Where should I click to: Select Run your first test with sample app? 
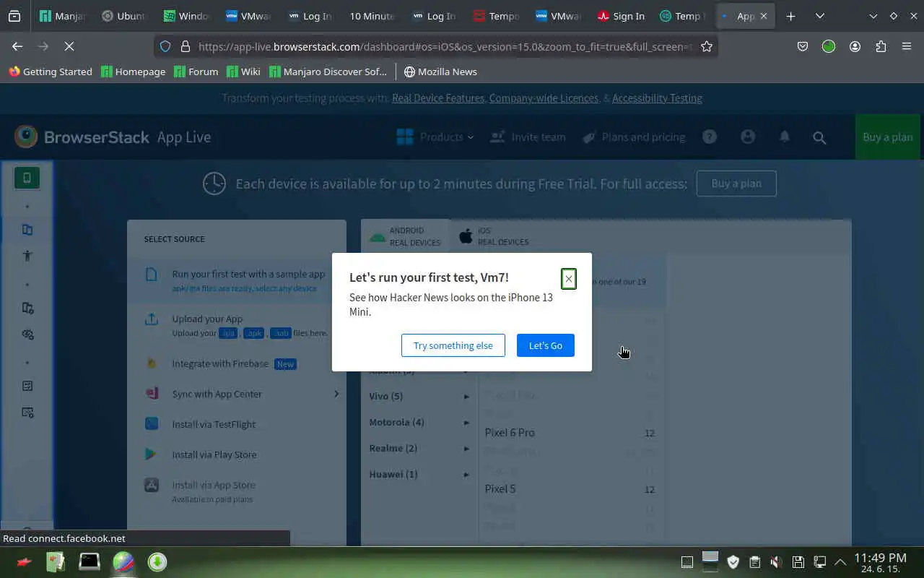(237, 280)
